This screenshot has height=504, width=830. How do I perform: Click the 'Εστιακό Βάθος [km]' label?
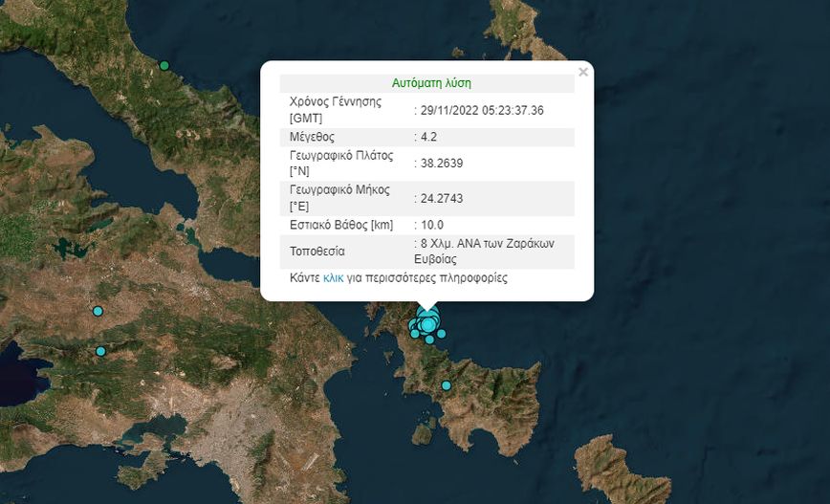(339, 224)
